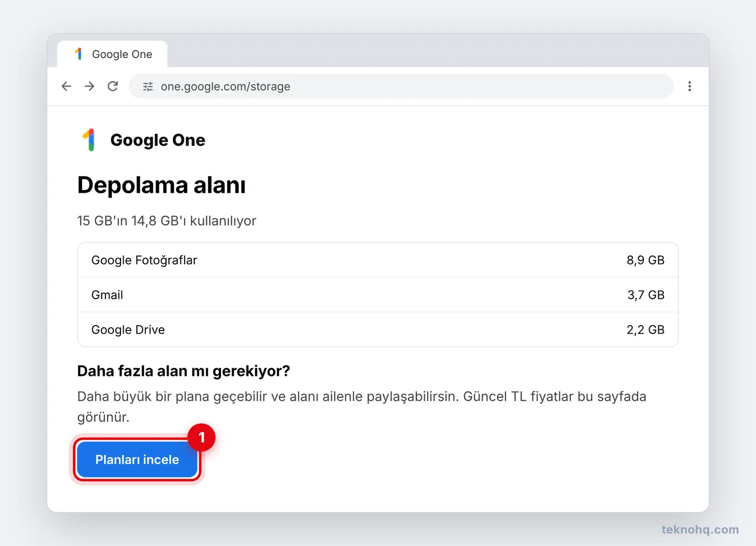Click the Google Drive storage row label

point(128,329)
